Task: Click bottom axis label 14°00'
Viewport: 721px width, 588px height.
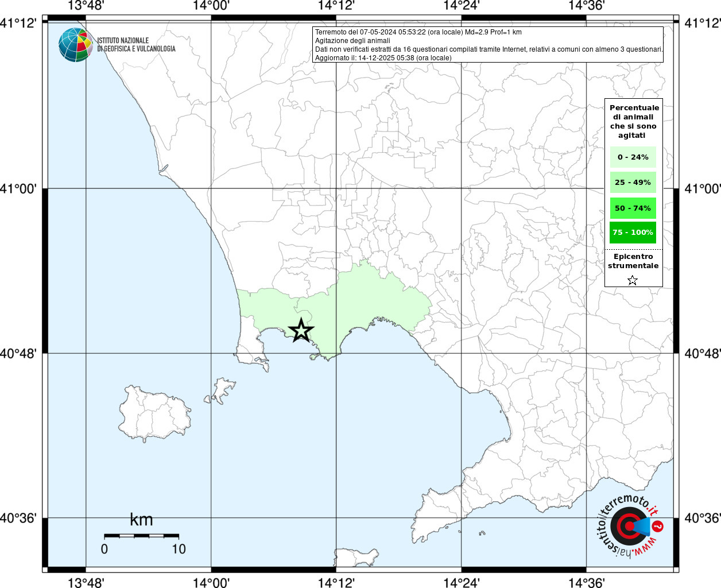Action: pyautogui.click(x=211, y=582)
